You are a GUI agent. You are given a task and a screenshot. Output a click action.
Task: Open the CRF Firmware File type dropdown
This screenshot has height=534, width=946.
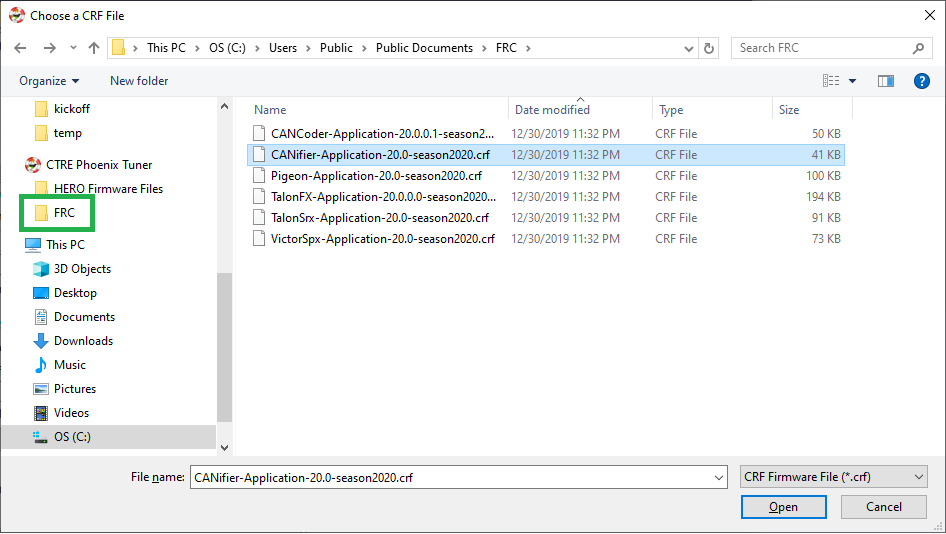(833, 478)
